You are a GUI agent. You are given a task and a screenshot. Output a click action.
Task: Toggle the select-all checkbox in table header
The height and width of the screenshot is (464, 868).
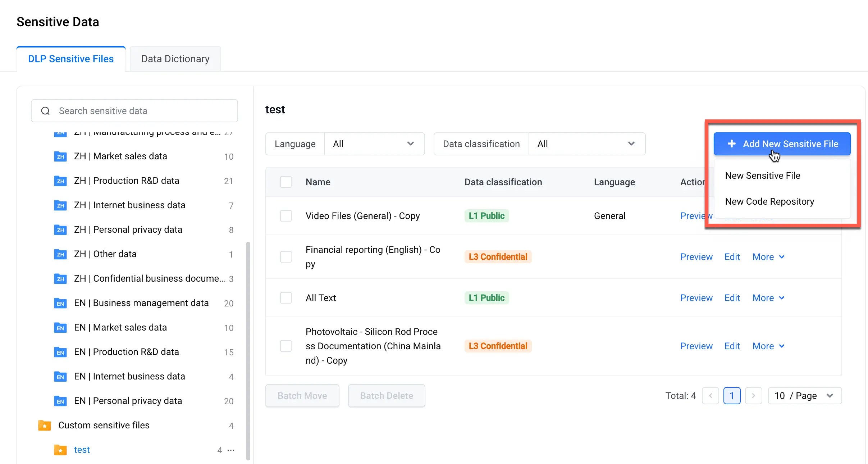[x=286, y=182]
